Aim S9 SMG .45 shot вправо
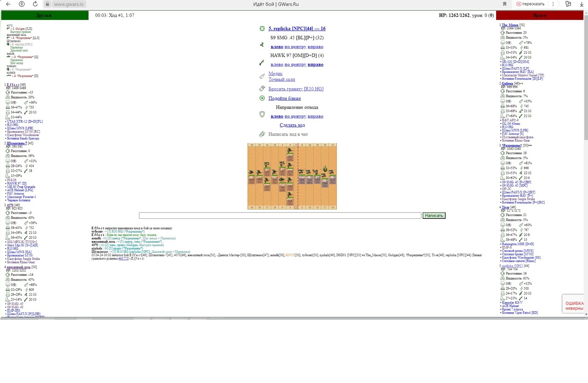The width and height of the screenshot is (588, 383). point(316,46)
